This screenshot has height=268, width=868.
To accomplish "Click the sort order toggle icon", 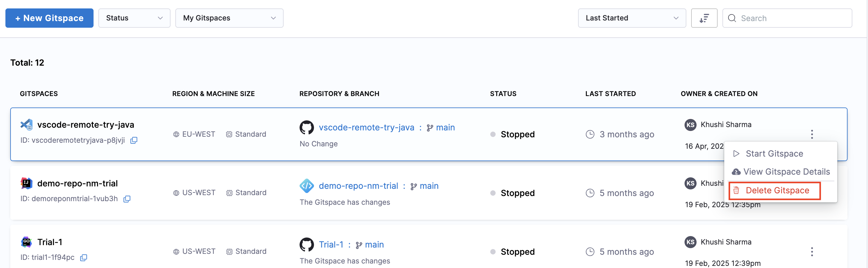I will (704, 18).
